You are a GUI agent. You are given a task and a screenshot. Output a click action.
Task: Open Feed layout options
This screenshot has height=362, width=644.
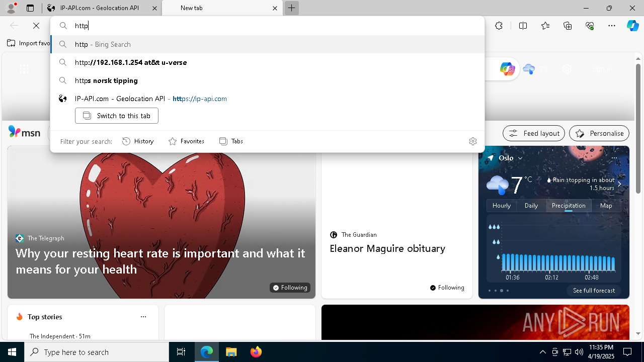(534, 133)
